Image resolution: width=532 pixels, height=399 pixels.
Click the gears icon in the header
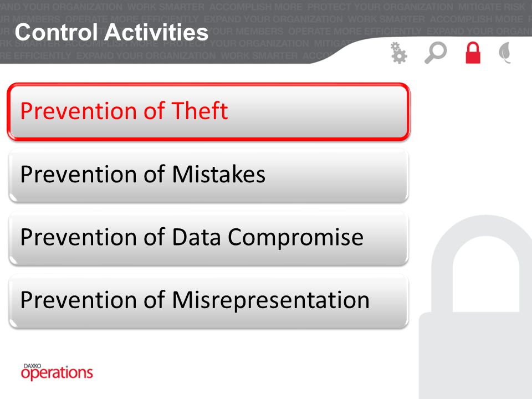[398, 53]
